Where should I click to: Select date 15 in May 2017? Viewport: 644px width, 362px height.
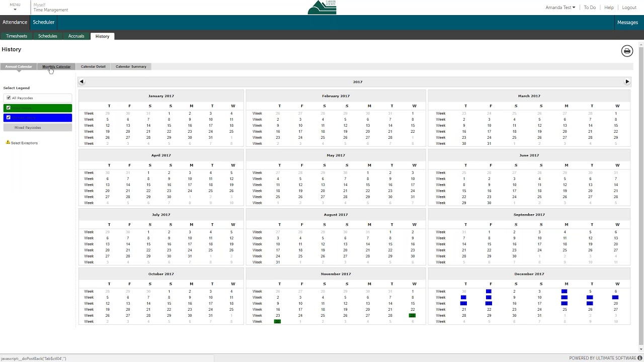[368, 185]
